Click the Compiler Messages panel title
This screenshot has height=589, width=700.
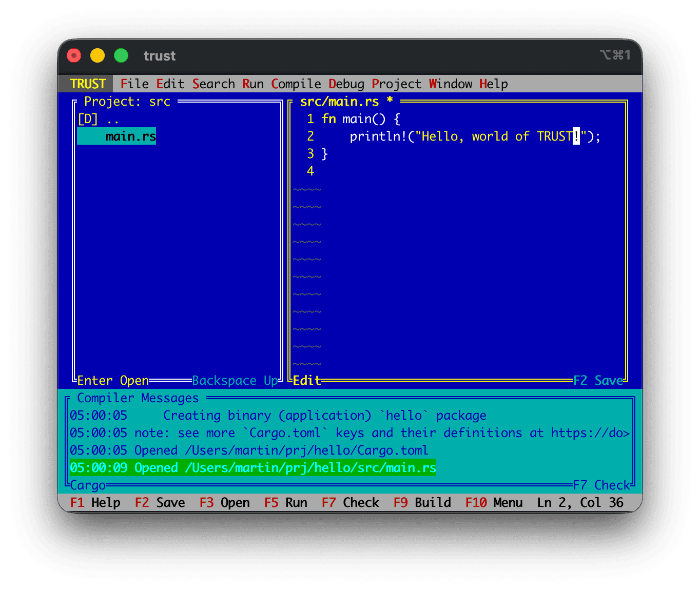point(138,398)
